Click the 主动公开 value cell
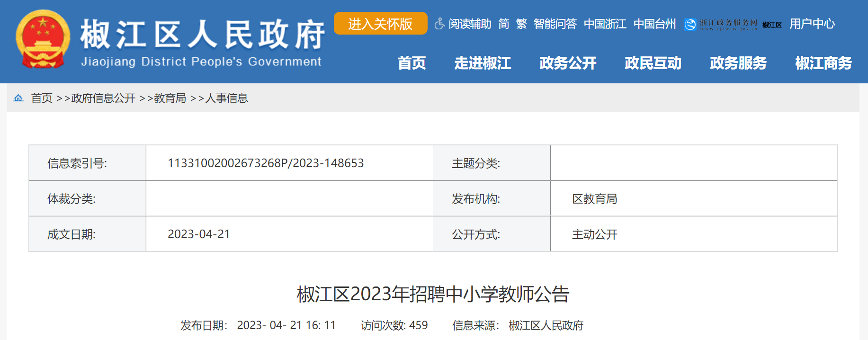 coord(694,234)
